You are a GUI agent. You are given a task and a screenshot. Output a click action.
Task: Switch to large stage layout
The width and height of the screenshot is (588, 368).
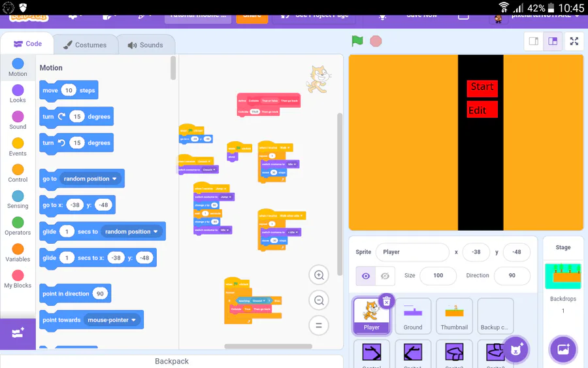(x=553, y=41)
